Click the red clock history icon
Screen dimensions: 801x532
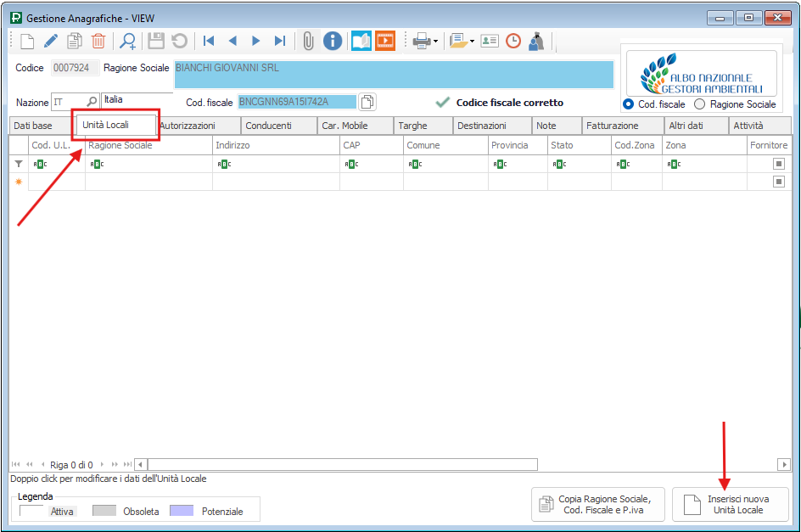tap(513, 41)
